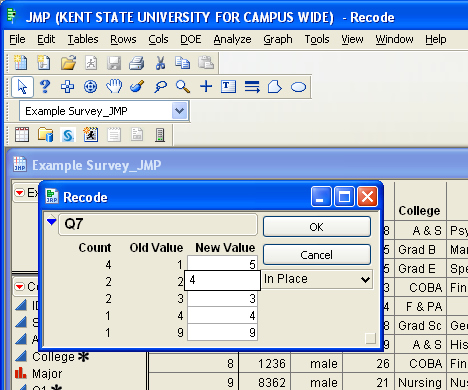This screenshot has height=390, width=468.
Task: Select the Polygon tool
Action: (275, 87)
